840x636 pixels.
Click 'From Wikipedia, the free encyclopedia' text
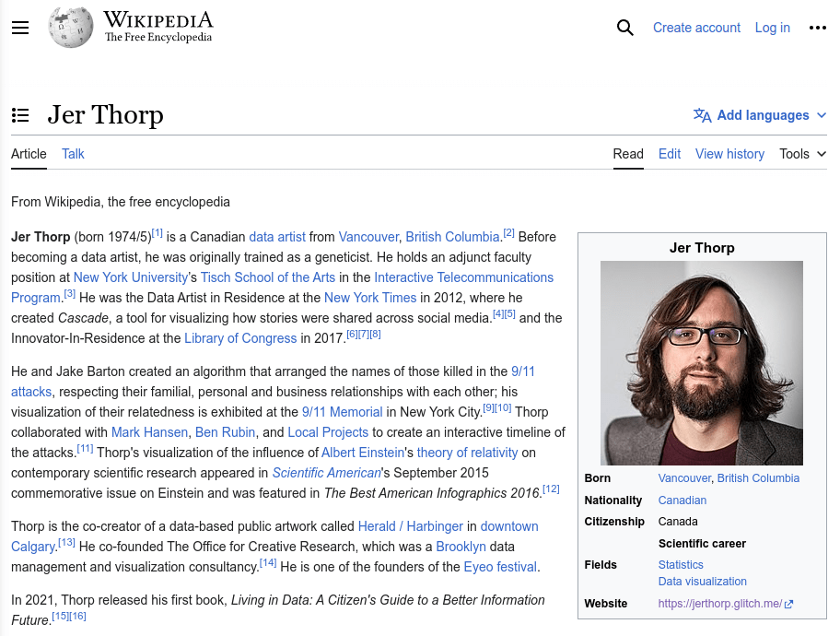pyautogui.click(x=121, y=202)
